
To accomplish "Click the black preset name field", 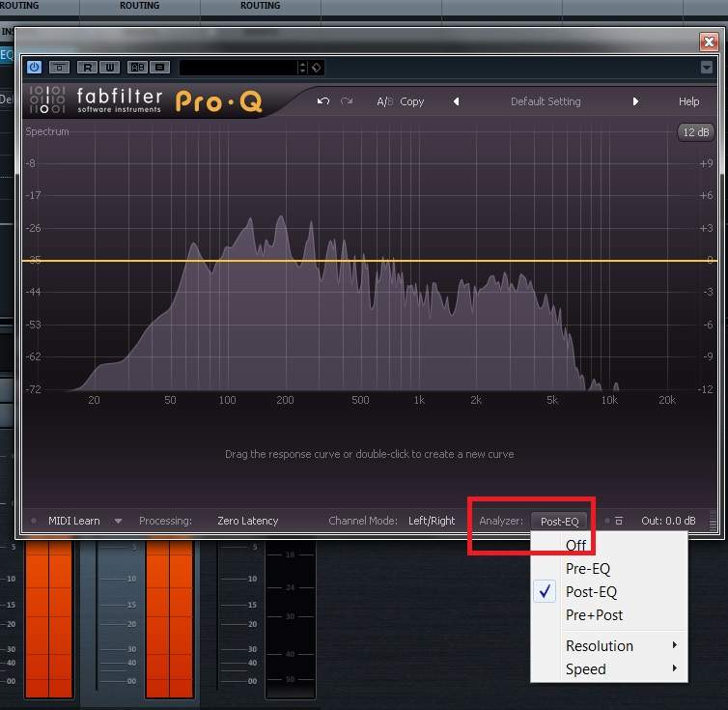I will (x=238, y=68).
